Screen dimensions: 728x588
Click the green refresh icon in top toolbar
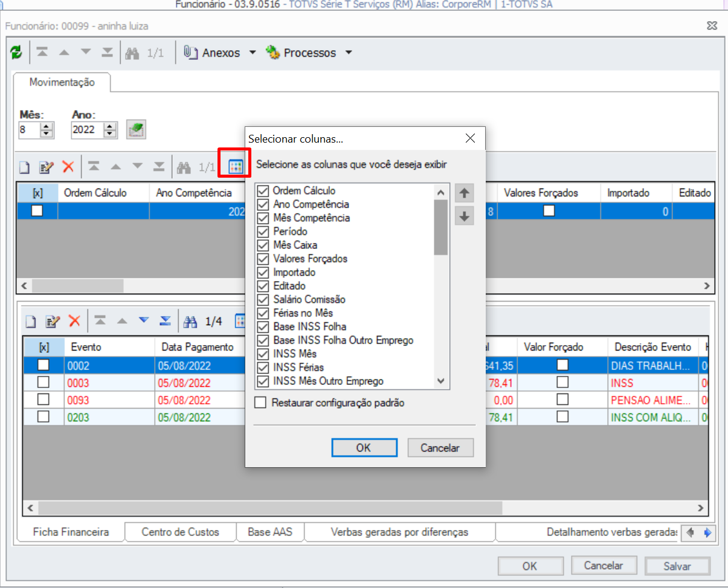(x=16, y=53)
